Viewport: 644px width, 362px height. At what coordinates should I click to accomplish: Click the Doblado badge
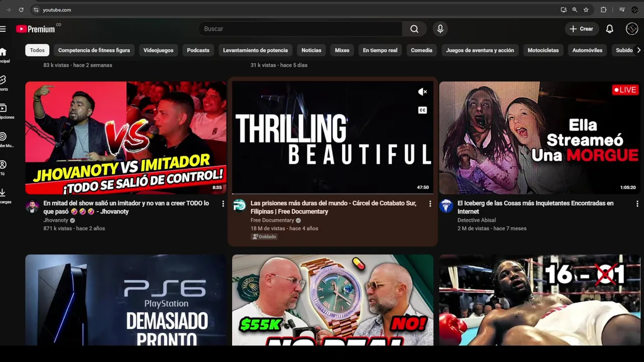(x=264, y=237)
